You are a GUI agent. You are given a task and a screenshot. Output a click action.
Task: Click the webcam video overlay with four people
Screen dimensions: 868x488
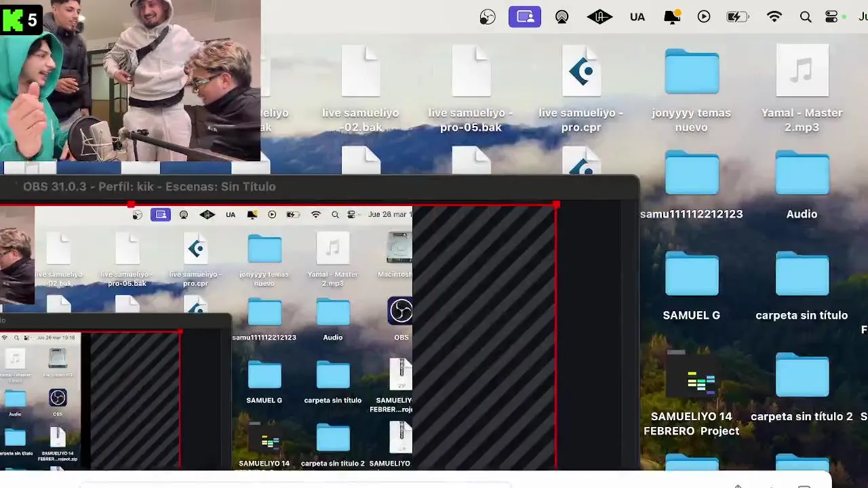click(x=130, y=81)
